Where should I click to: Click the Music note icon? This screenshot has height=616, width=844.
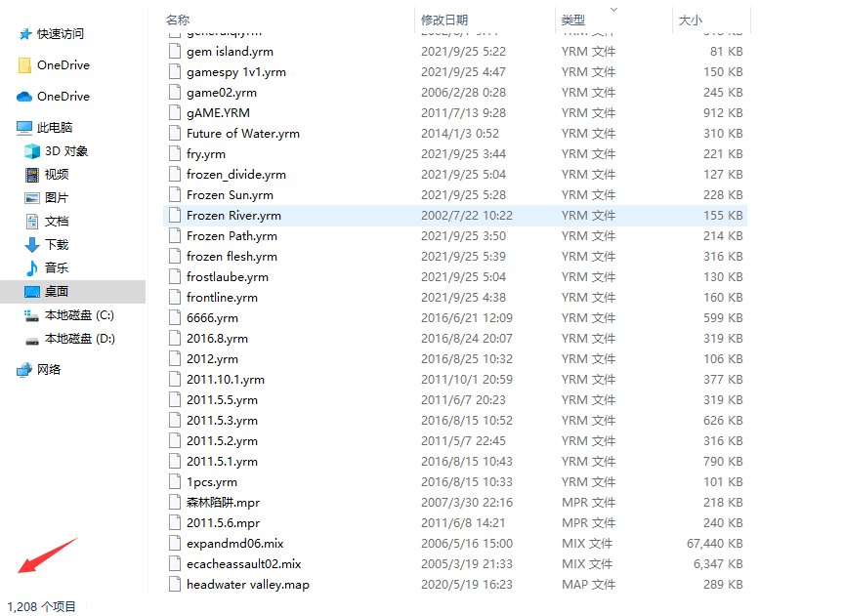point(32,268)
